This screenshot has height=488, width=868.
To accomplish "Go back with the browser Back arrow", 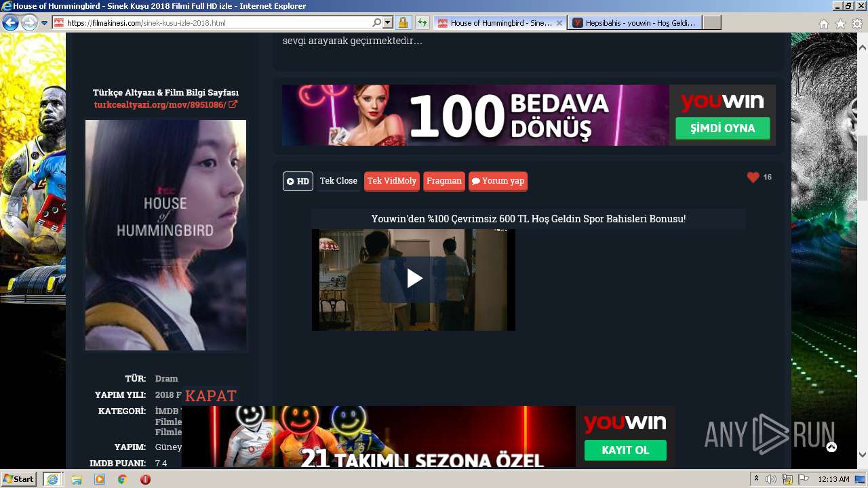I will 10,23.
